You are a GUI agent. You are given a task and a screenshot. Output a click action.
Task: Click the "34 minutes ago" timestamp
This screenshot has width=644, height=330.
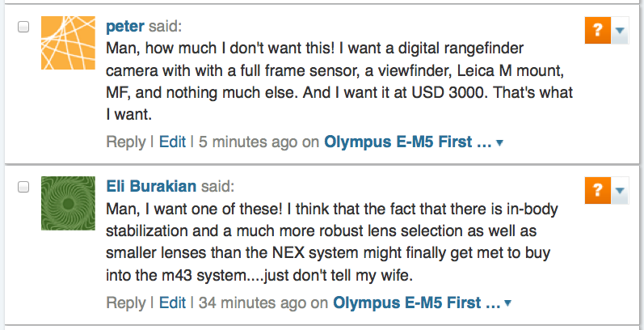click(253, 302)
